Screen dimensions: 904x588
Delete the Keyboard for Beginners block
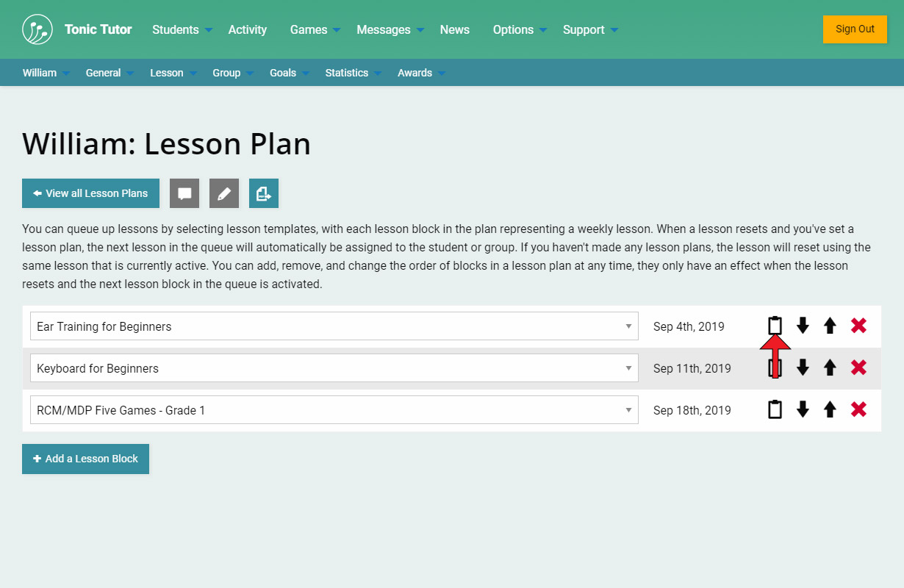point(858,367)
